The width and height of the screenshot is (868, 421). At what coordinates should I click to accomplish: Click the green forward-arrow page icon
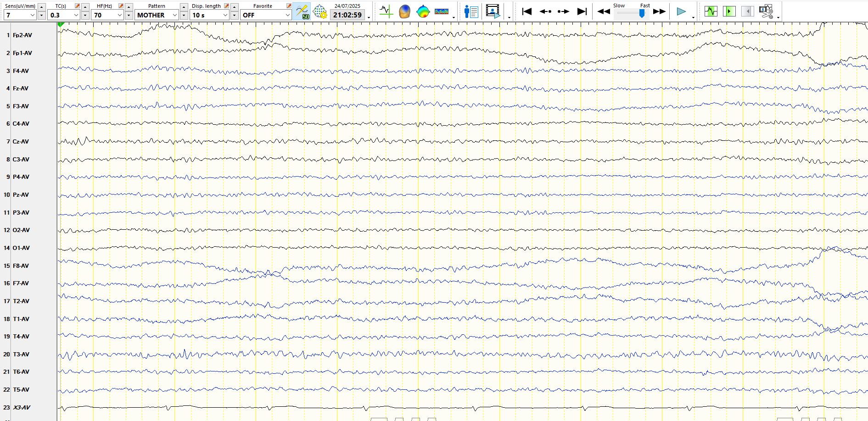729,11
